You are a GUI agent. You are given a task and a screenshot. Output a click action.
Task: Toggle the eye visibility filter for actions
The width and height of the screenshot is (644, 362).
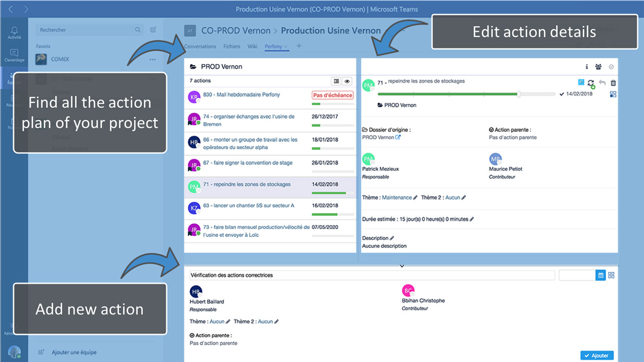tap(347, 81)
